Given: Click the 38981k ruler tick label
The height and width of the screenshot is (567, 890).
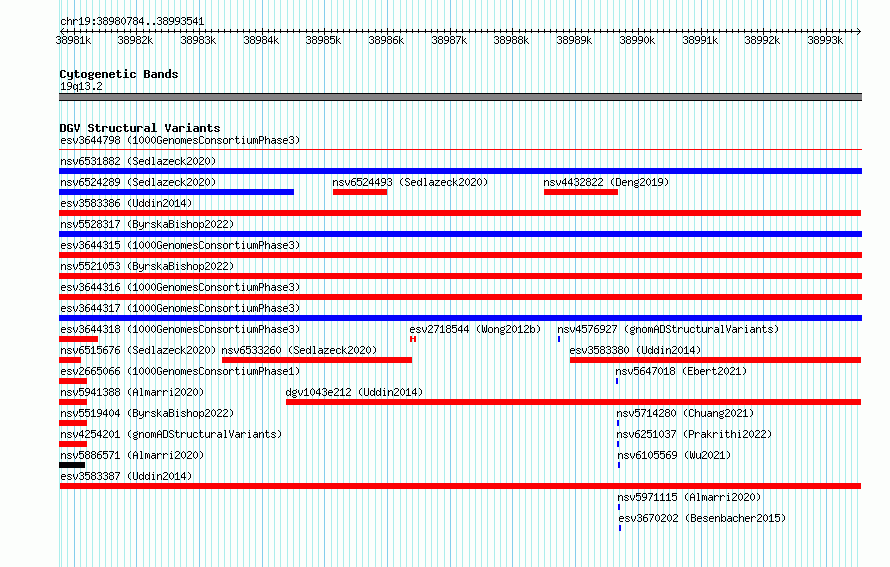Looking at the screenshot, I should coord(73,40).
